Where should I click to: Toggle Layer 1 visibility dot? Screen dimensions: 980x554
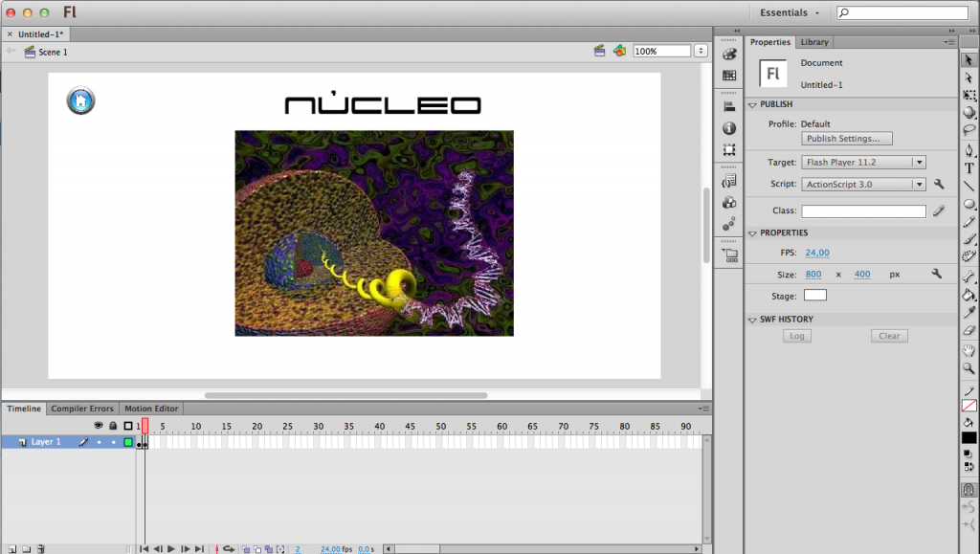[99, 442]
